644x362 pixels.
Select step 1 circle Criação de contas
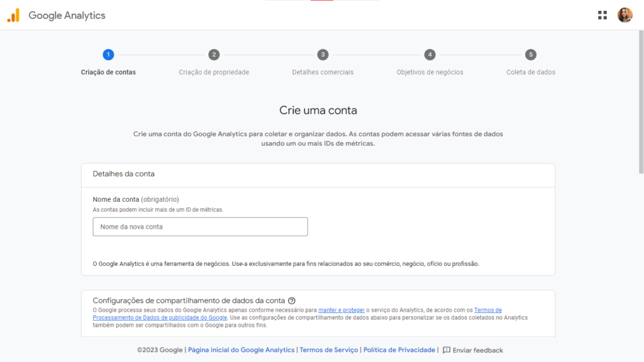(x=108, y=55)
